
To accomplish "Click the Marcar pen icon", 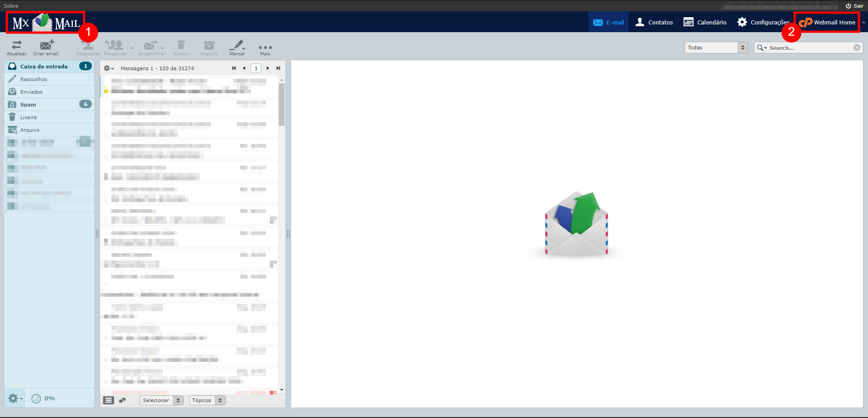I will (237, 45).
